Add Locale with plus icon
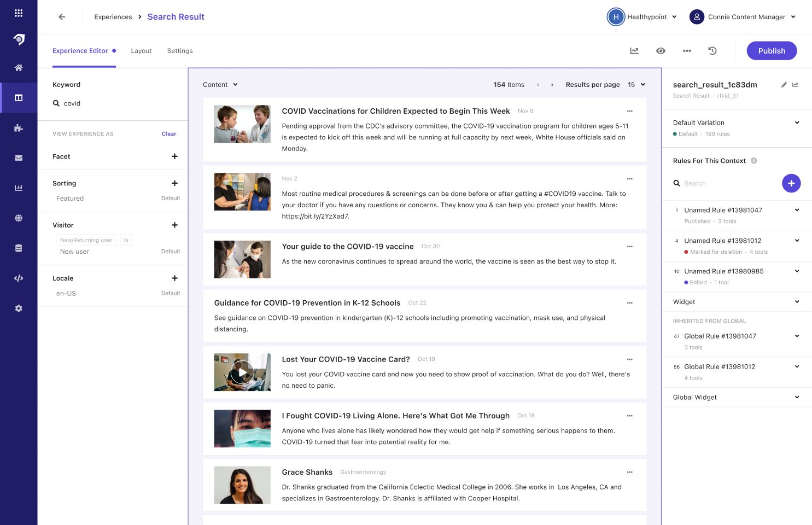The width and height of the screenshot is (812, 525). [x=174, y=278]
